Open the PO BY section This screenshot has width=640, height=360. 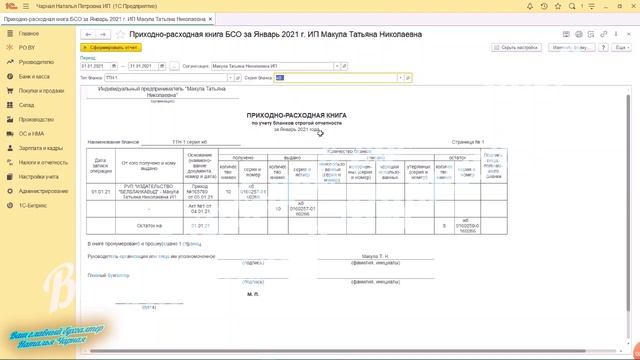(x=27, y=48)
